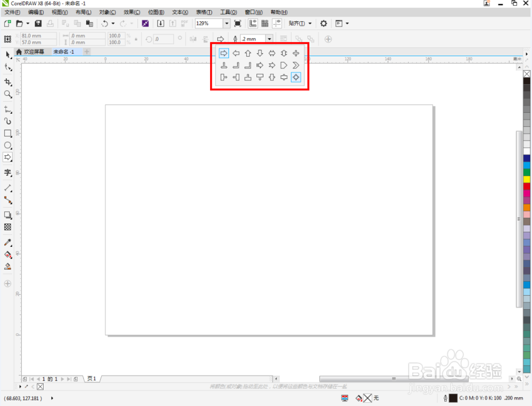Viewport: 532px width, 406px height.
Task: Click the Import icon
Action: click(161, 23)
